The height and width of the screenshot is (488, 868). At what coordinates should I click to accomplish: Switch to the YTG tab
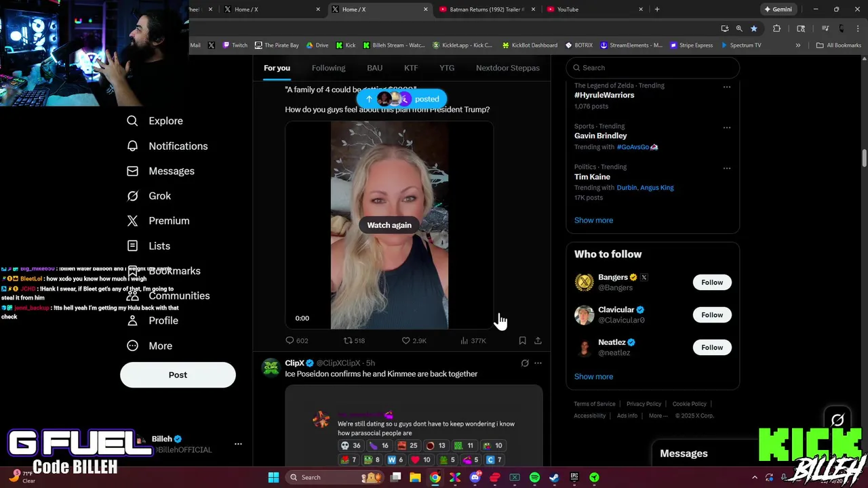(447, 68)
